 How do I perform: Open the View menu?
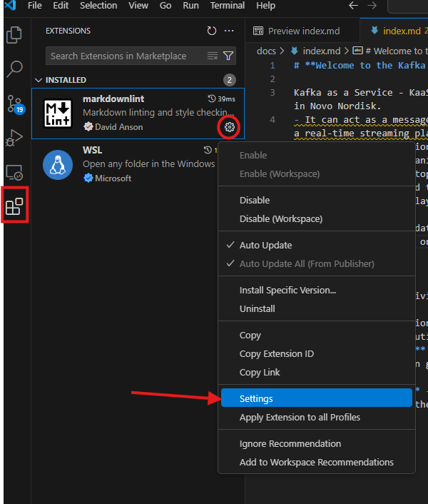pos(138,6)
